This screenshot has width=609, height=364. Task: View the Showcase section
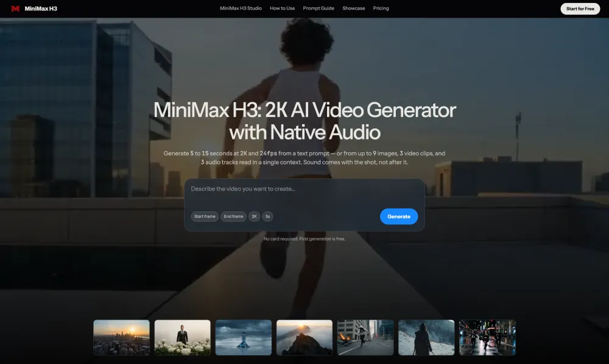[353, 8]
